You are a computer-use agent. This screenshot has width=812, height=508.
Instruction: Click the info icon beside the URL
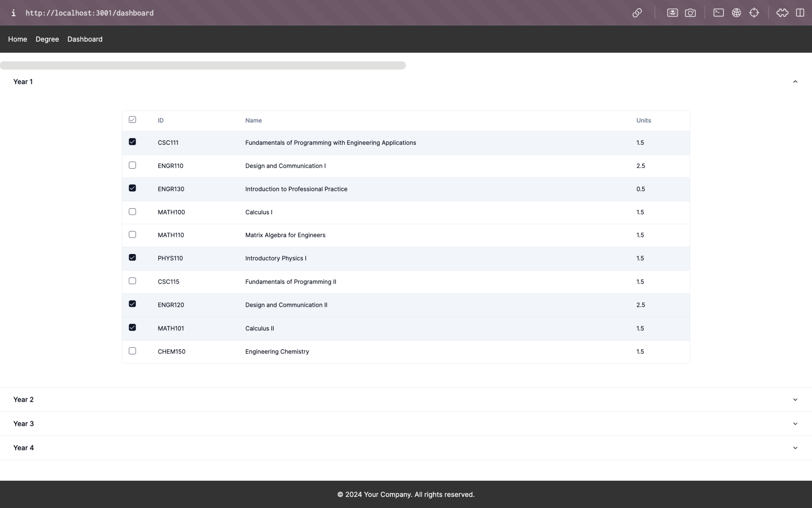point(14,13)
